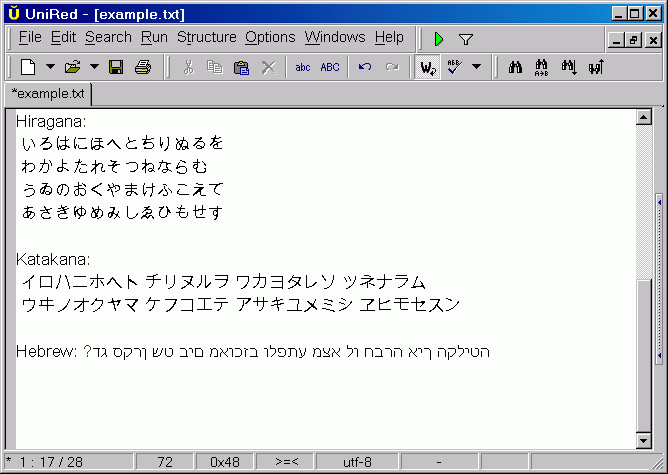Expand the dropdown arrow beside Open icon

tap(94, 67)
